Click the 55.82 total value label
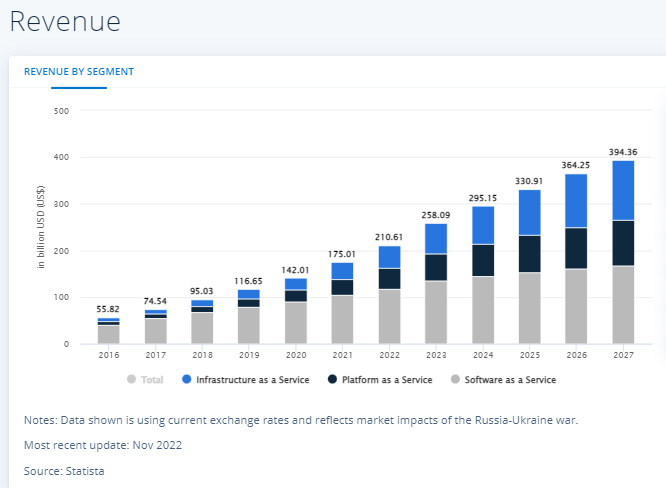Screen dimensions: 666x488 (x=108, y=309)
